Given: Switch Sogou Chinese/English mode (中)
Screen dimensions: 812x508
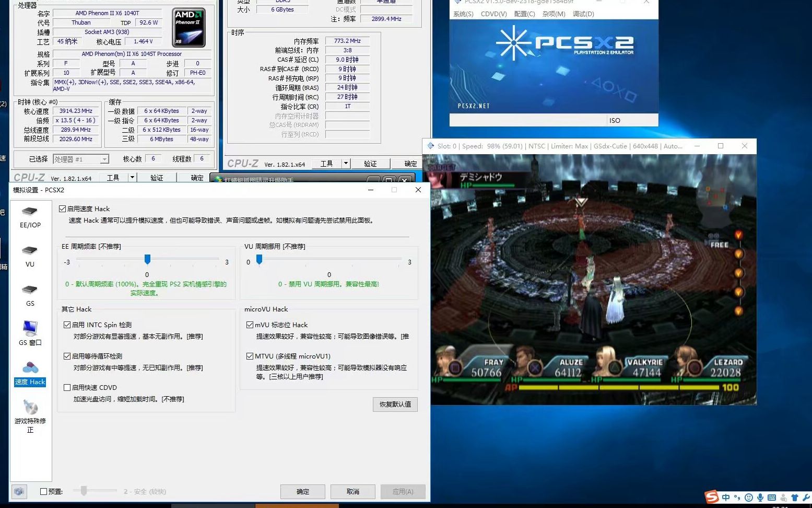Looking at the screenshot, I should (726, 498).
